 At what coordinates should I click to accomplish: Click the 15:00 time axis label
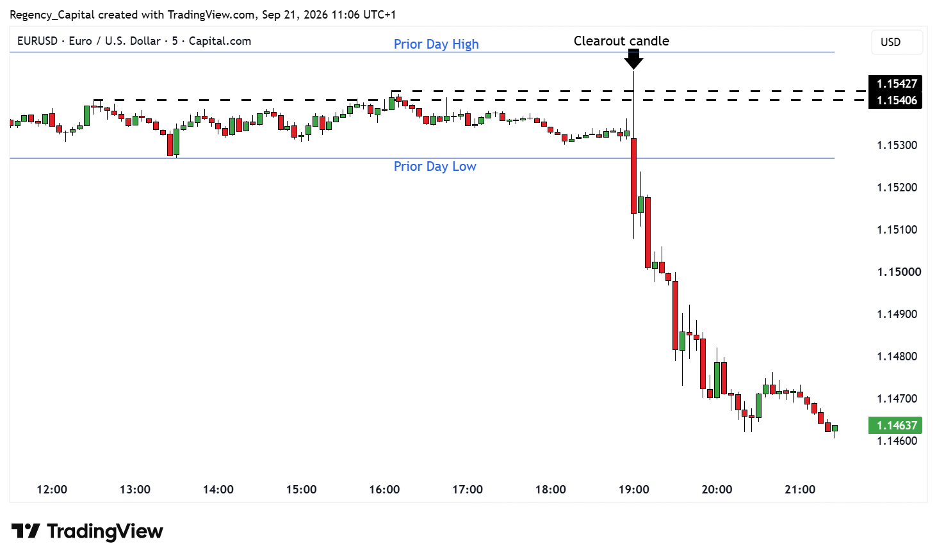301,490
